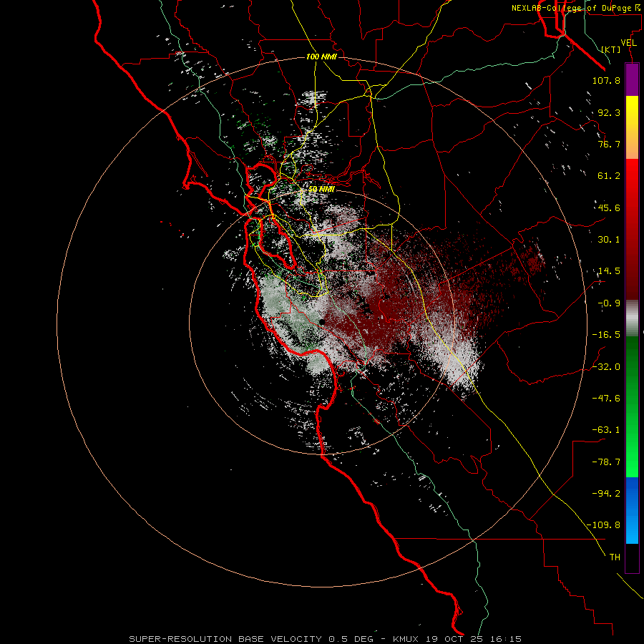Click the -16.5 scale label
Image resolution: width=644 pixels, height=644 pixels.
coord(606,335)
